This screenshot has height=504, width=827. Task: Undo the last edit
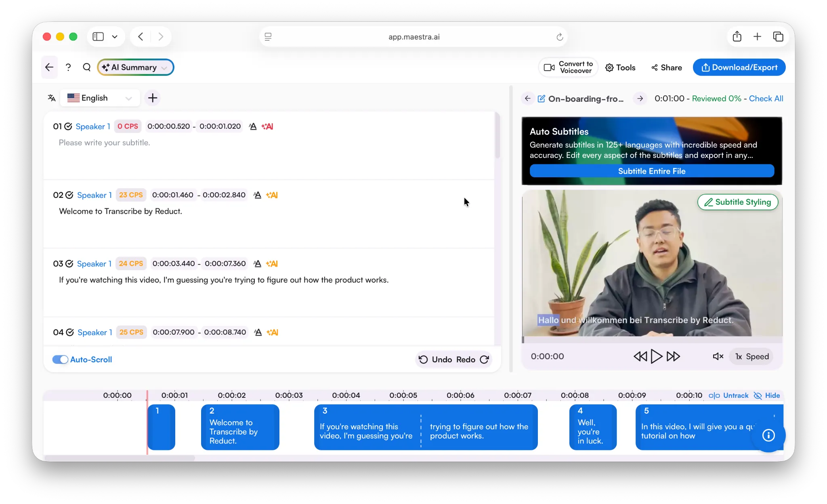pyautogui.click(x=435, y=359)
